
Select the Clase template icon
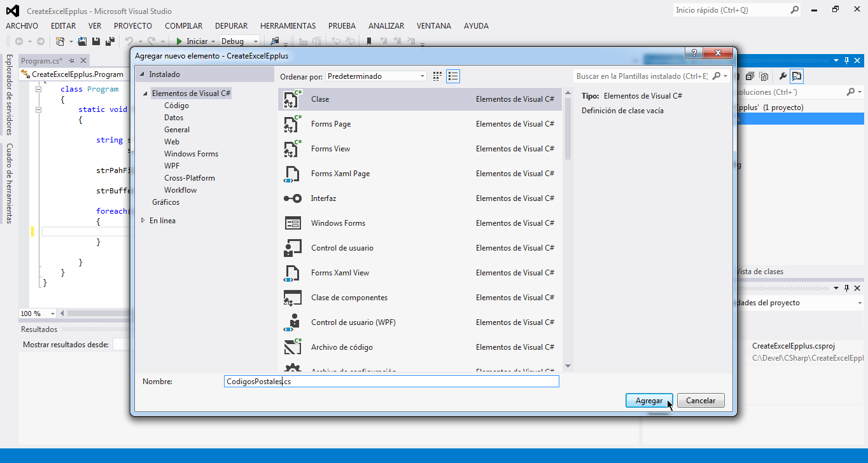pos(292,99)
